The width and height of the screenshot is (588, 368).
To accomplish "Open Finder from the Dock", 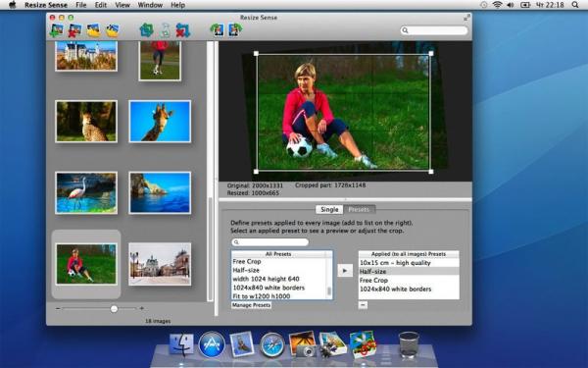I will point(181,344).
